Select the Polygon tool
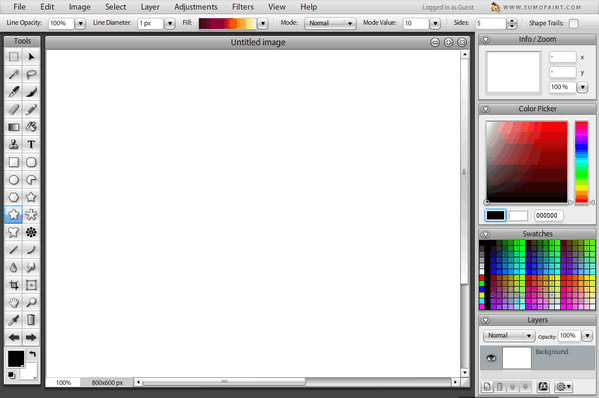 click(14, 197)
